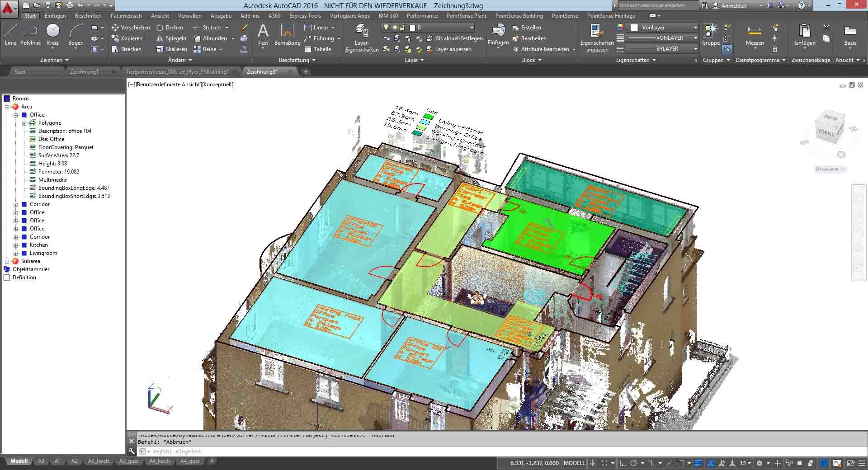Click the Erstellen block create tool
868x470 pixels.
tap(526, 28)
